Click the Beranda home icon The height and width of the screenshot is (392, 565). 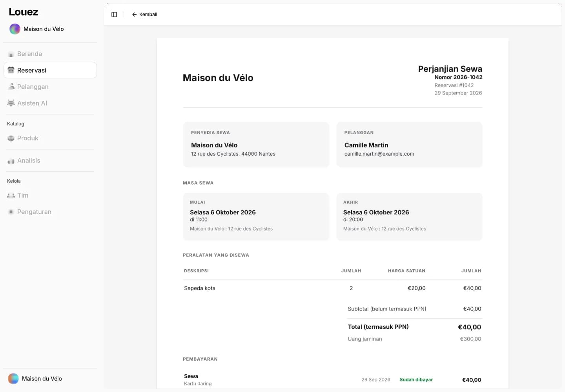(x=11, y=54)
